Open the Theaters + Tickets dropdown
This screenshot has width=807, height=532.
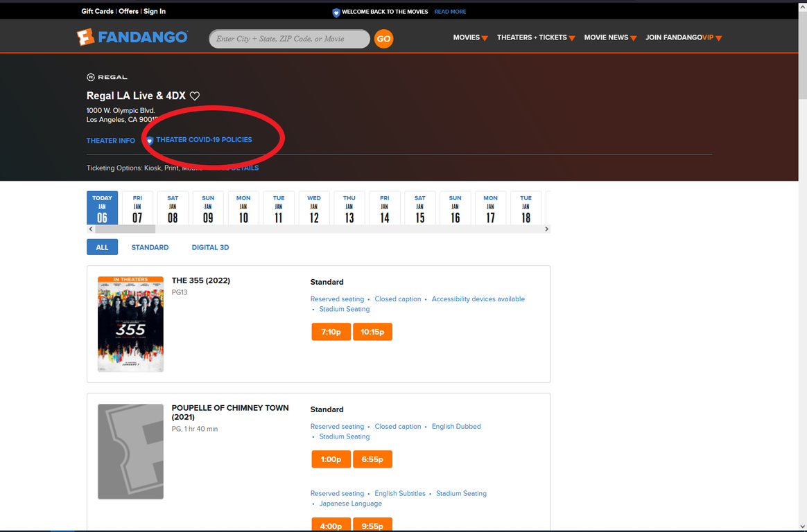coord(536,37)
